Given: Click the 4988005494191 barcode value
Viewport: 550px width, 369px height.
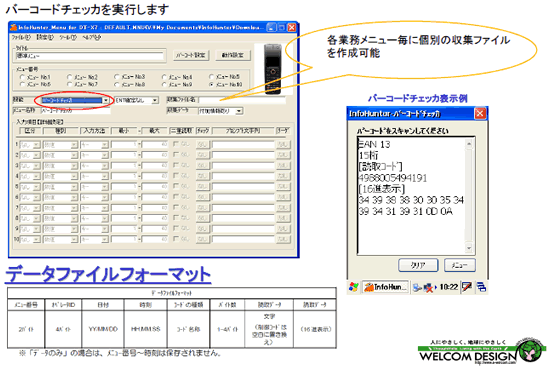Looking at the screenshot, I should pyautogui.click(x=393, y=177).
